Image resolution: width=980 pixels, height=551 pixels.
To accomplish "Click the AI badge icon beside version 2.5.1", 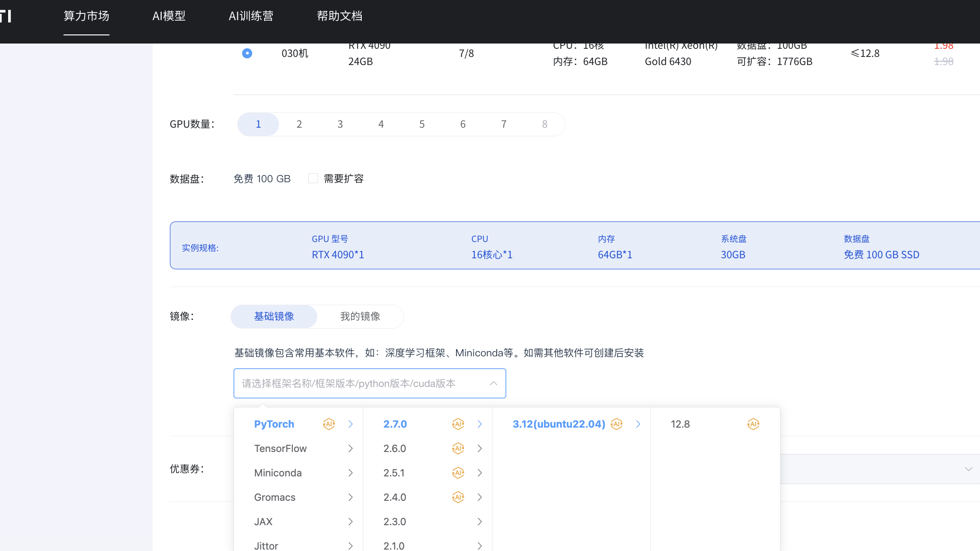I will coord(458,473).
